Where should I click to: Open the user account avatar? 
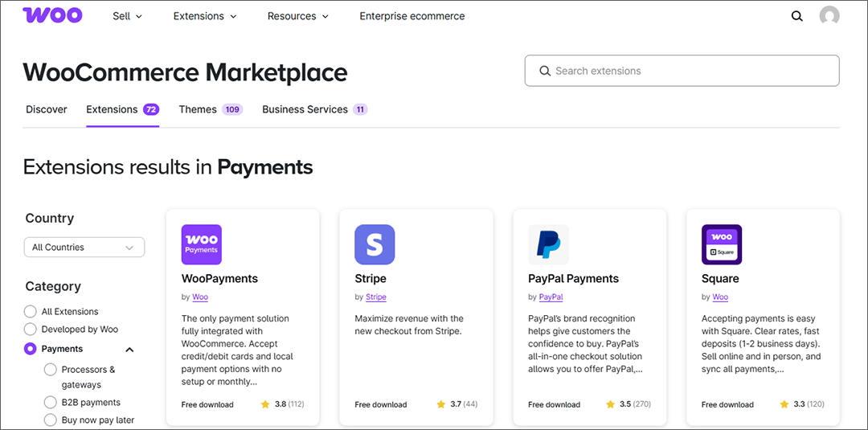point(829,15)
